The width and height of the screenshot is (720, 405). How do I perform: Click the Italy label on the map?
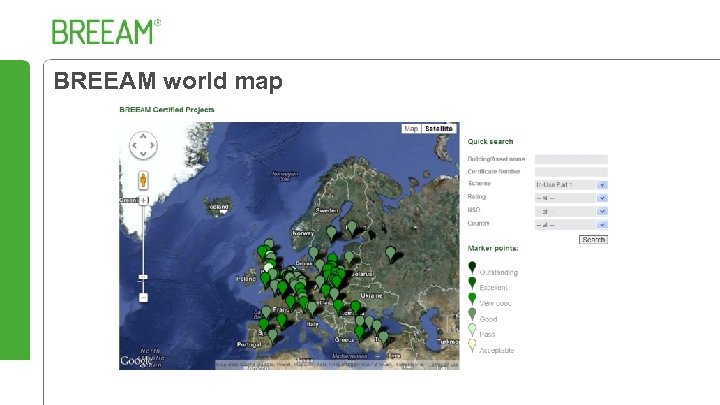coord(312,324)
